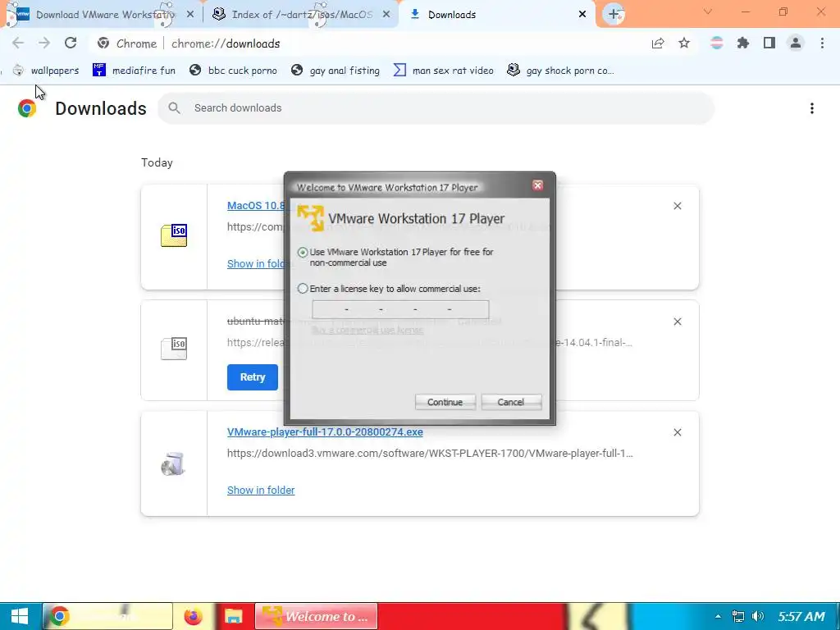Click the ubuntu-mate iso file icon
The height and width of the screenshot is (630, 840).
174,348
